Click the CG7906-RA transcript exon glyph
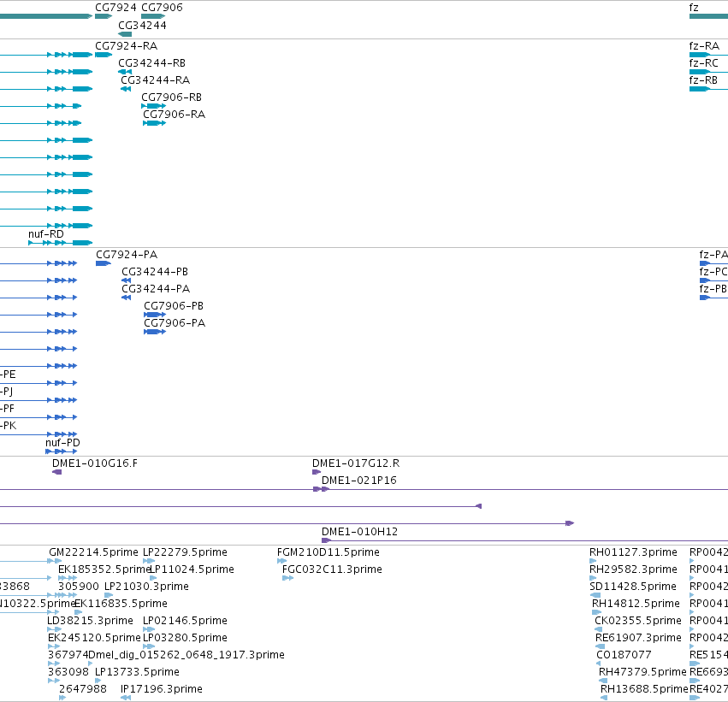Screen dimensions: 728x702 pyautogui.click(x=154, y=123)
